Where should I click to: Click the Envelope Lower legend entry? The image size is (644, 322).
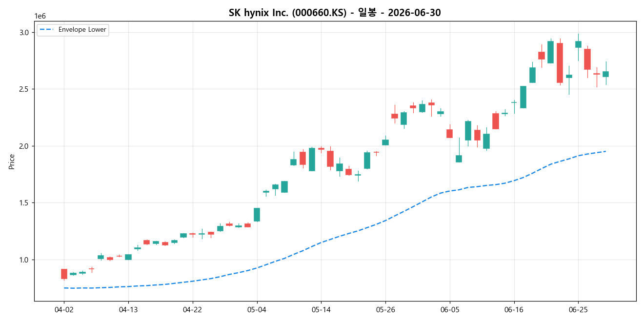[x=72, y=30]
